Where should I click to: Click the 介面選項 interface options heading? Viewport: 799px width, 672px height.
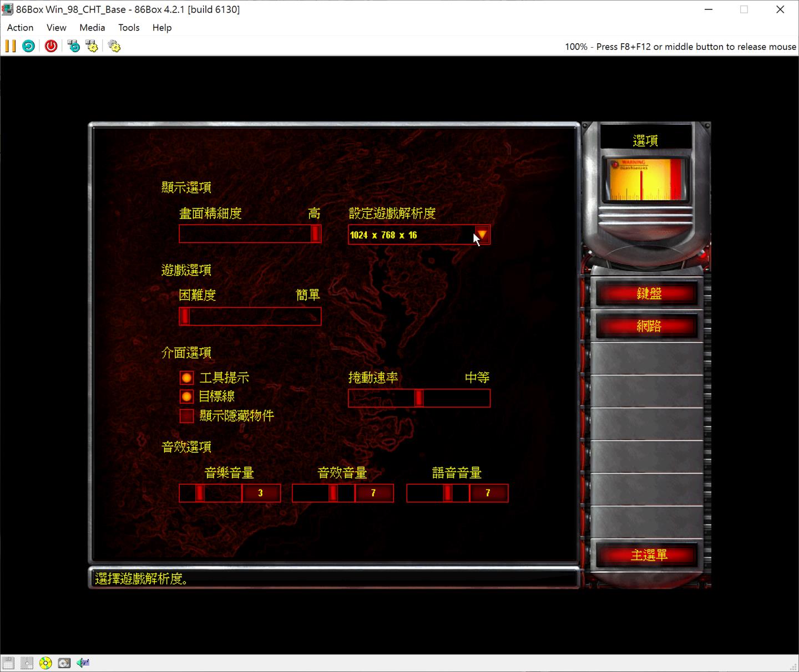pyautogui.click(x=186, y=353)
